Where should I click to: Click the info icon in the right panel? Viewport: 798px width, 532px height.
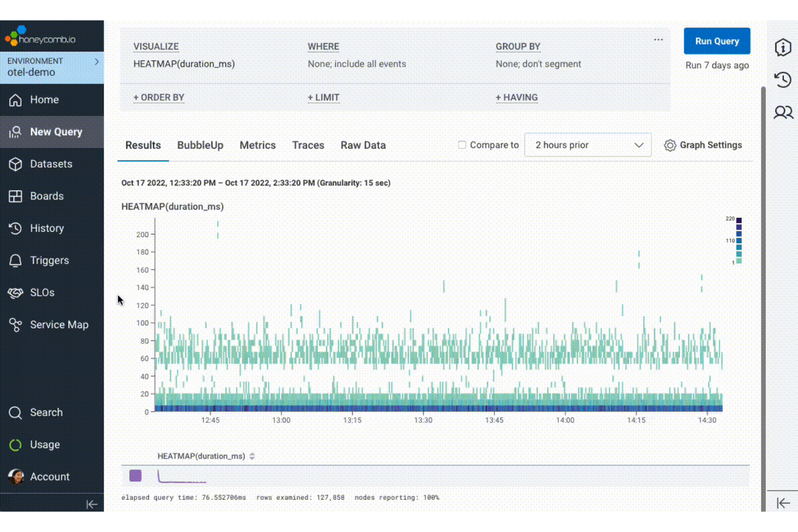[782, 47]
